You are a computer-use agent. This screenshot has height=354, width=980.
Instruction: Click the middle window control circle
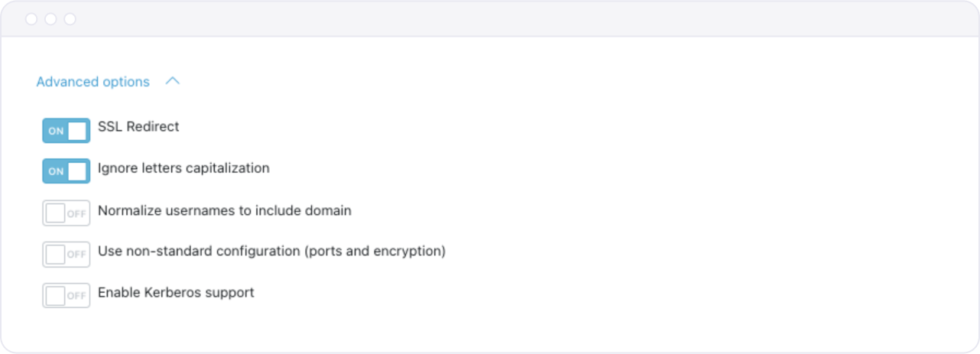(x=50, y=19)
